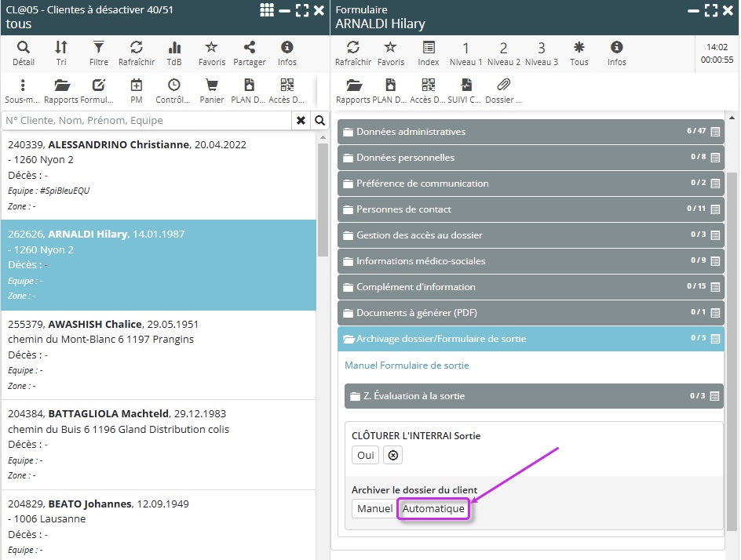Open the TdB chart dashboard

tap(173, 53)
